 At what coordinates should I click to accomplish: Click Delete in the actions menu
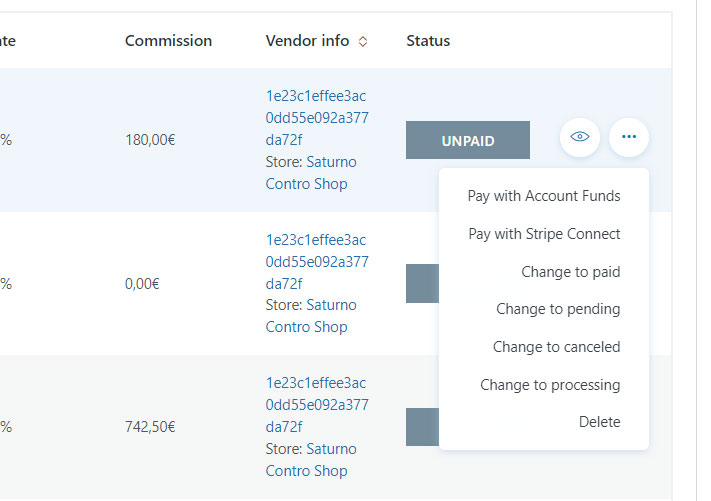point(599,422)
